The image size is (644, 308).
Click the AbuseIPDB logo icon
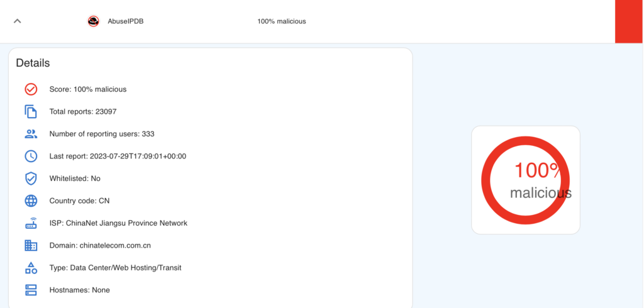tap(94, 21)
